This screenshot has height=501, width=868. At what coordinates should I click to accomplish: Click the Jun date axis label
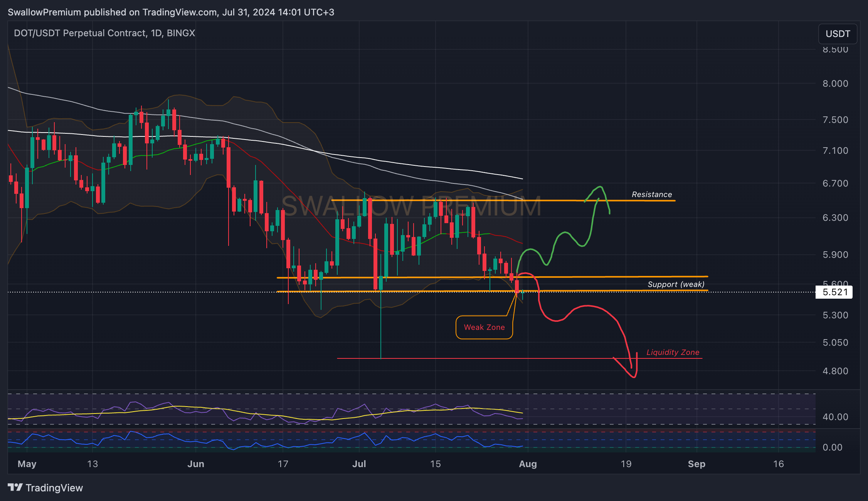point(196,464)
